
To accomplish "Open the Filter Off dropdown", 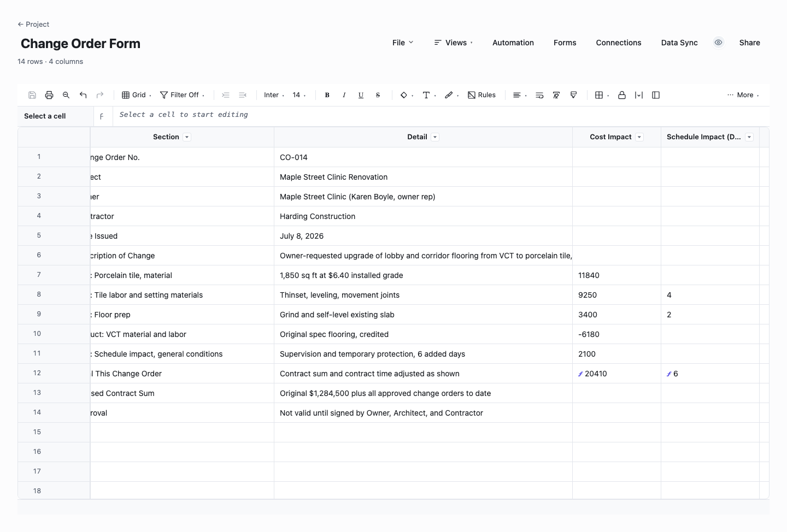I will (183, 95).
